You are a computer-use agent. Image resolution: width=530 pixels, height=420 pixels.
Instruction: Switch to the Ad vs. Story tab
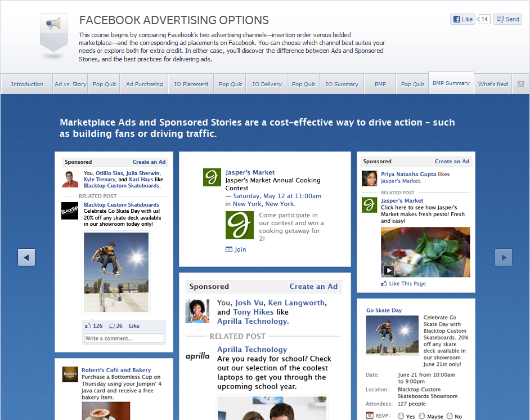click(x=70, y=84)
